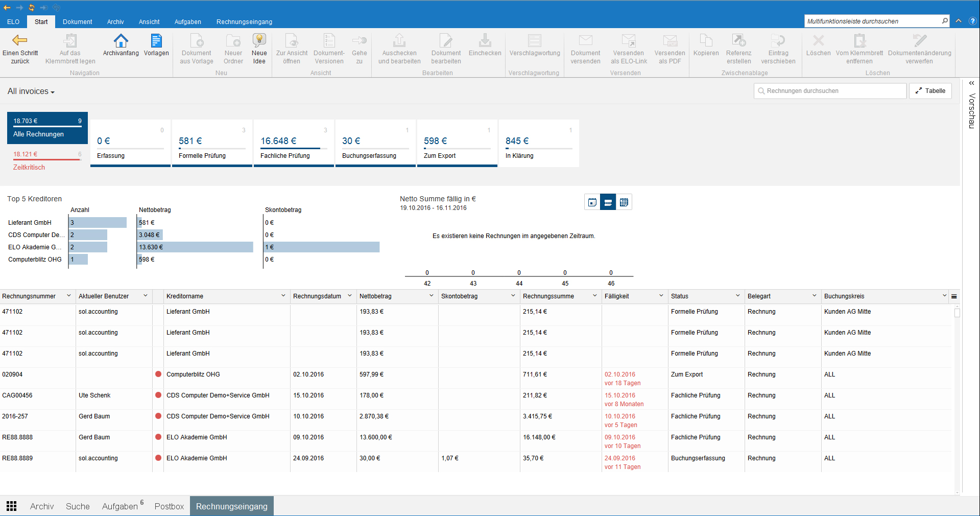Switch chart to week view
The image size is (980, 516).
tap(608, 202)
